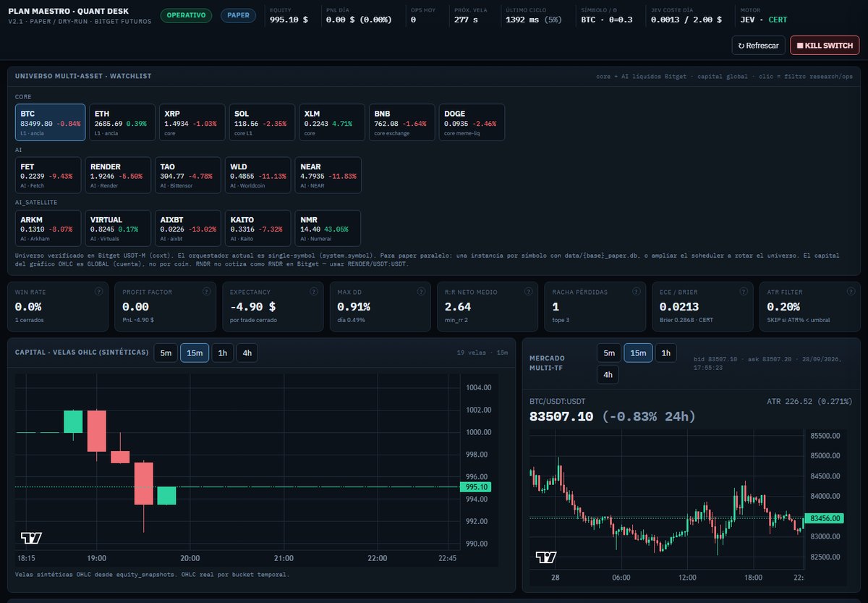Switch capital chart to 1h timeframe
Screen dimensions: 868x603
click(x=222, y=353)
